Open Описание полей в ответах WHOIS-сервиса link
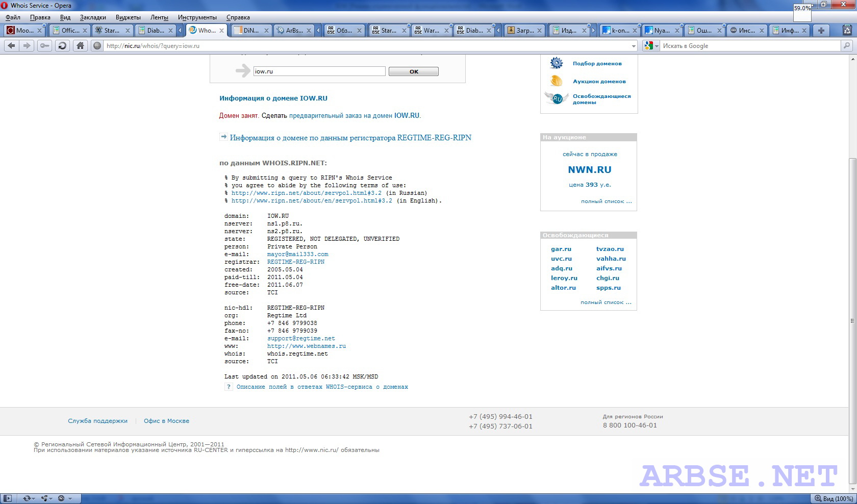This screenshot has height=504, width=857. pos(322,387)
